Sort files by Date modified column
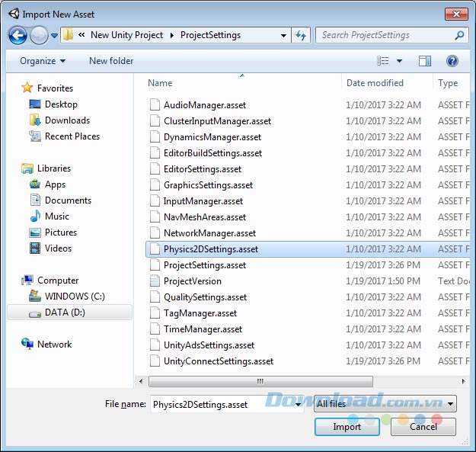Screen dimensions: 476x452 (x=375, y=83)
